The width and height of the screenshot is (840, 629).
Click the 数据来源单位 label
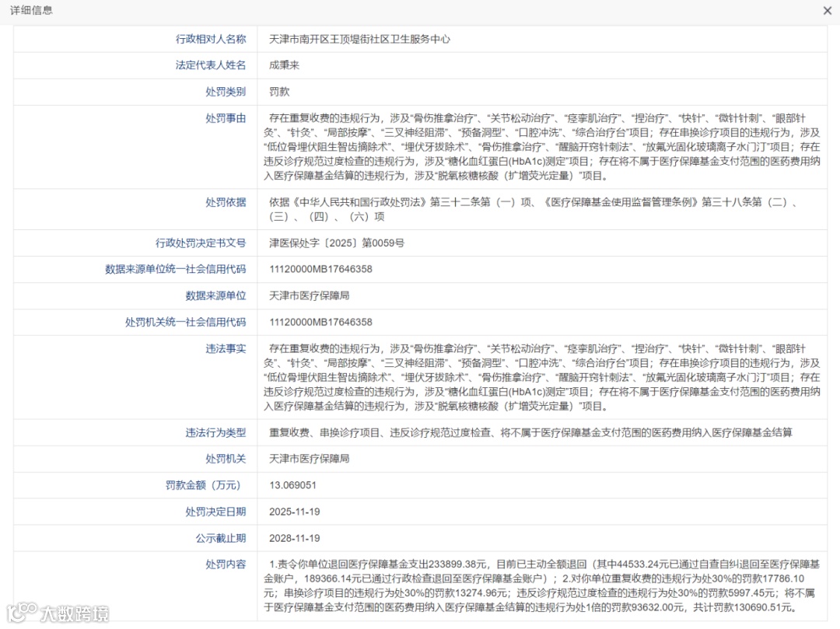tap(215, 295)
